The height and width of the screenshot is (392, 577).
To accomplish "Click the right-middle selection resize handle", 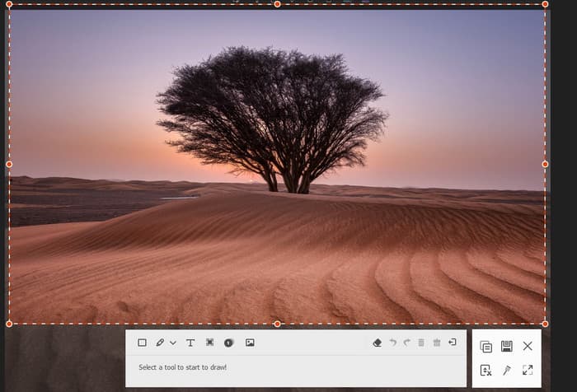I will pos(545,164).
